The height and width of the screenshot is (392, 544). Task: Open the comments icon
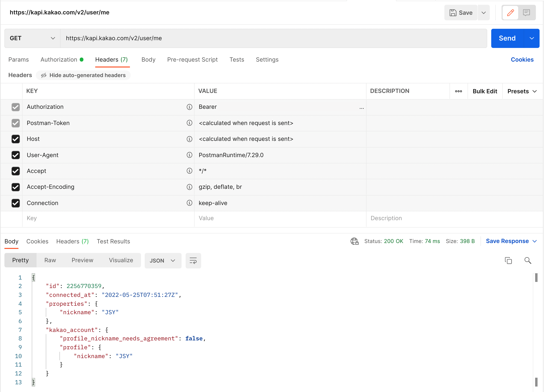pos(526,13)
